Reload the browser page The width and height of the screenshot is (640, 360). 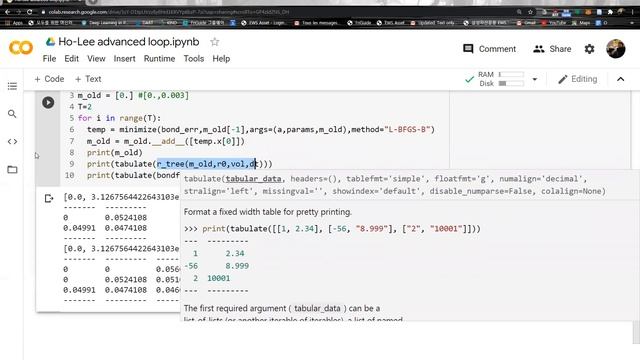point(29,12)
